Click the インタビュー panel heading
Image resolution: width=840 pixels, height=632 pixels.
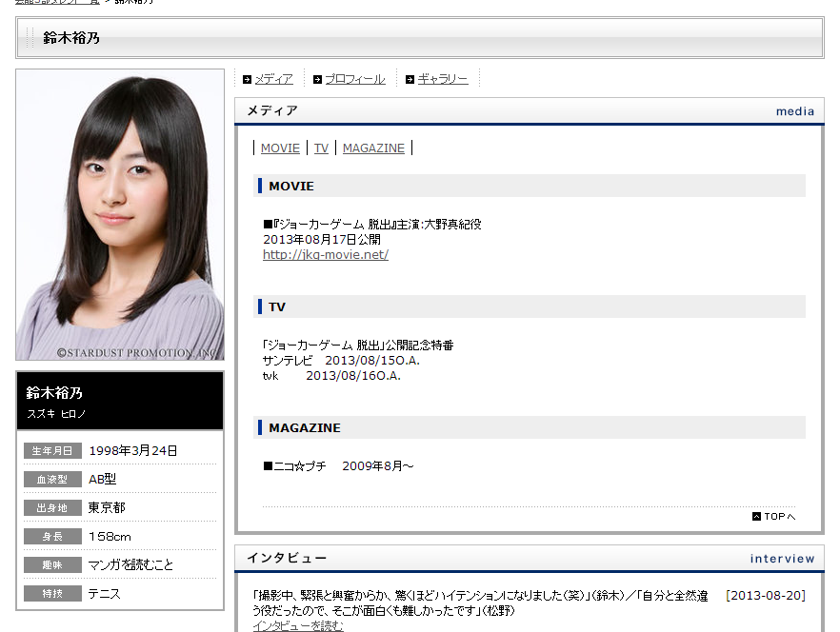[287, 558]
